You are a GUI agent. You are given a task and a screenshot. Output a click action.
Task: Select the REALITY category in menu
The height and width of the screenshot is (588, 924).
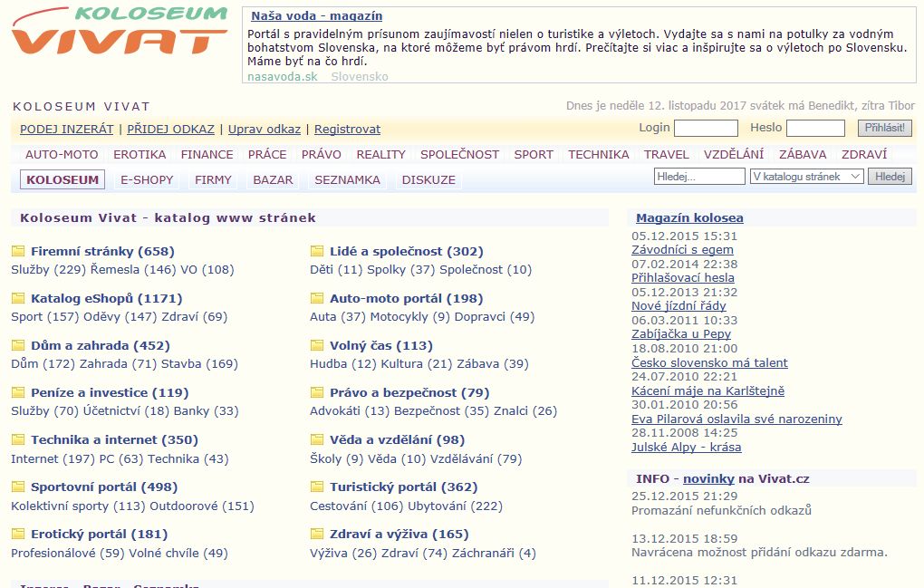[380, 155]
